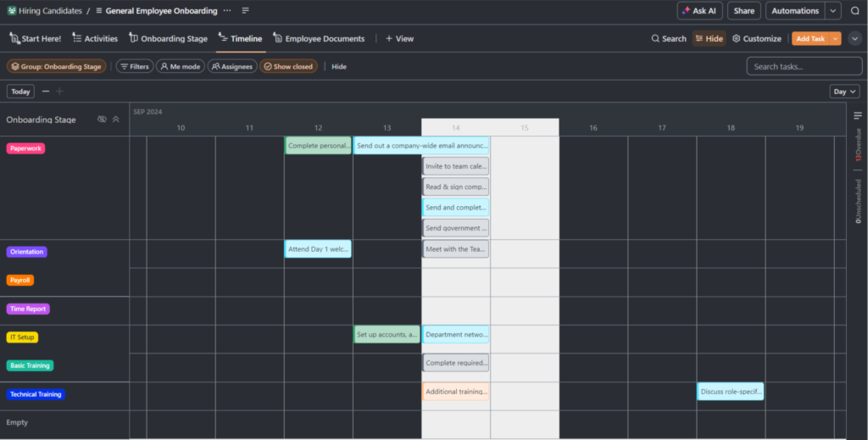Open the Send and complete task bar
This screenshot has width=868, height=440.
point(455,208)
